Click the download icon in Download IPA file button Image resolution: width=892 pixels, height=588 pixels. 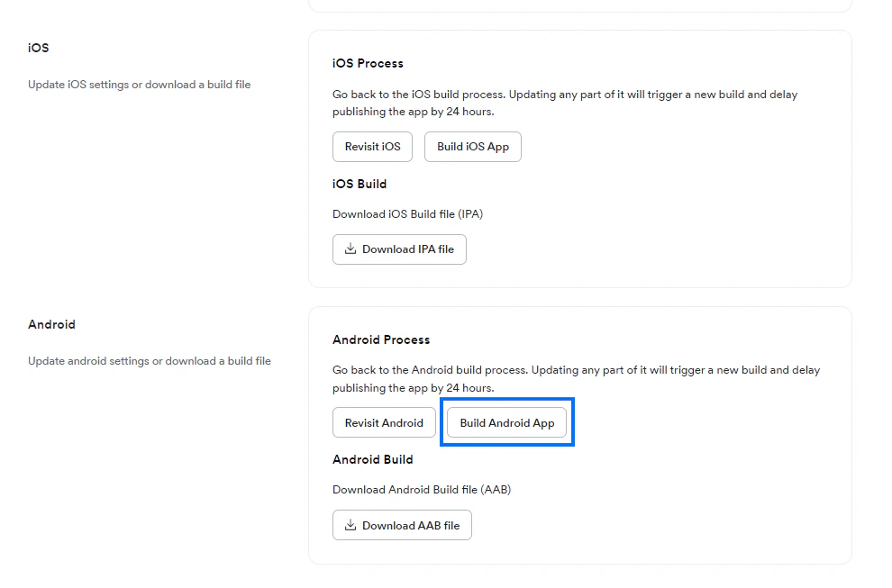350,249
